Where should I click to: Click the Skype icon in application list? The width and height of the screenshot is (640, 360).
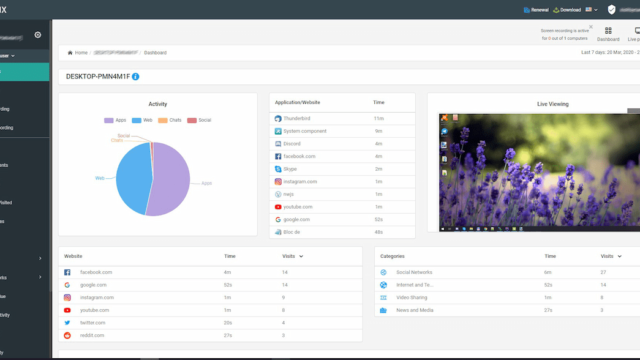278,169
